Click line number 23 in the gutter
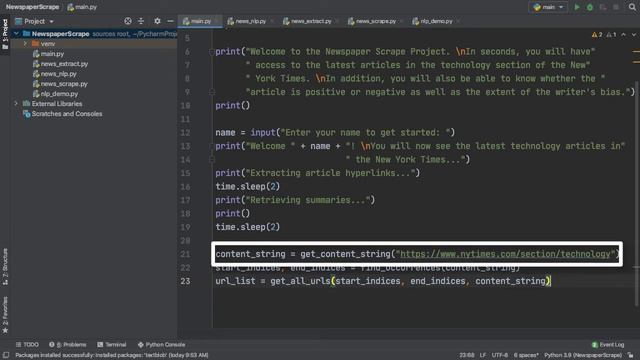The height and width of the screenshot is (360, 640). pyautogui.click(x=185, y=281)
